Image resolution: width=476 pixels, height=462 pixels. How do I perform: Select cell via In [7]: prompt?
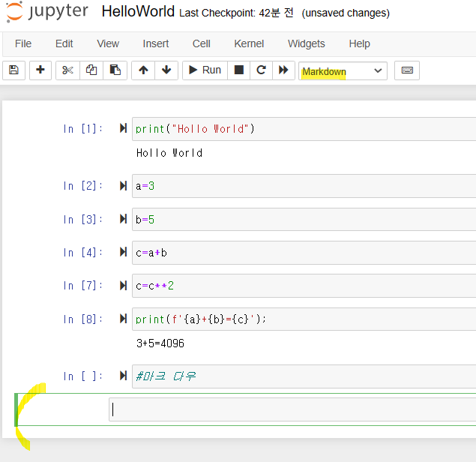pyautogui.click(x=82, y=286)
